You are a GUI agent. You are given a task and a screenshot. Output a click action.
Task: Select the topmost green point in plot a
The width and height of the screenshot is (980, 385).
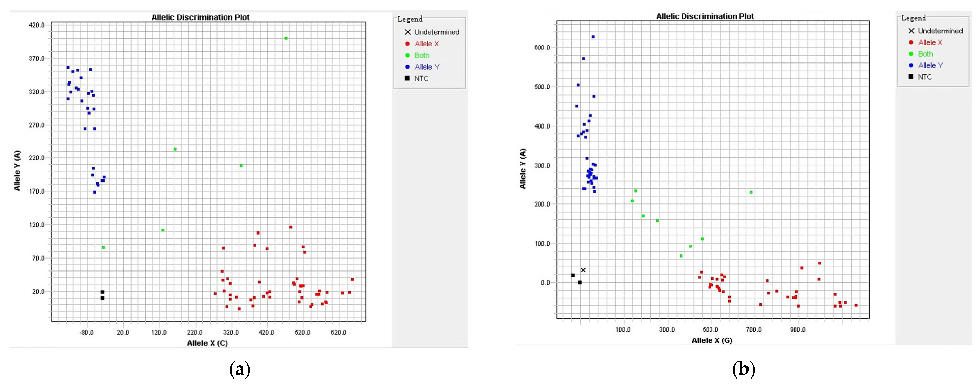pos(286,38)
